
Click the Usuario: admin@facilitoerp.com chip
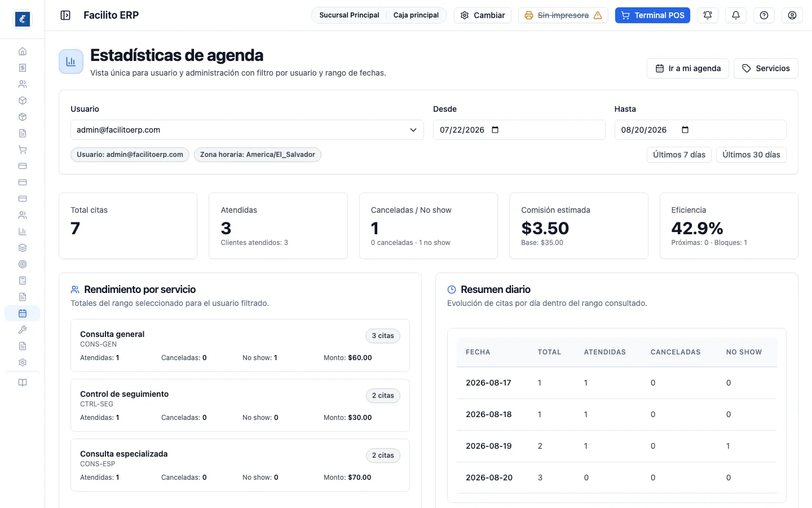click(x=130, y=155)
